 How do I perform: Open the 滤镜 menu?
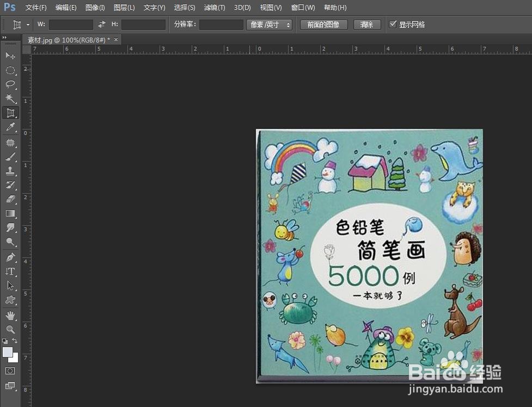click(214, 8)
